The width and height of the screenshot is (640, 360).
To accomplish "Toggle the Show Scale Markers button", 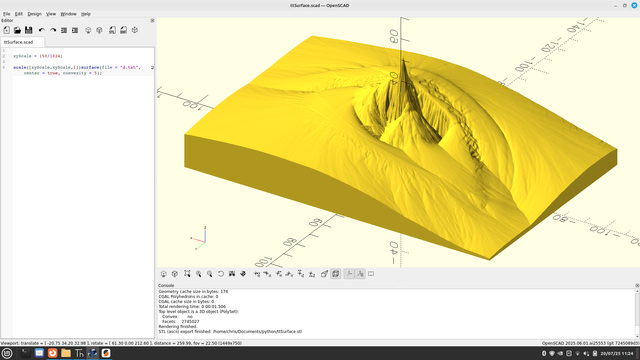I will point(360,274).
